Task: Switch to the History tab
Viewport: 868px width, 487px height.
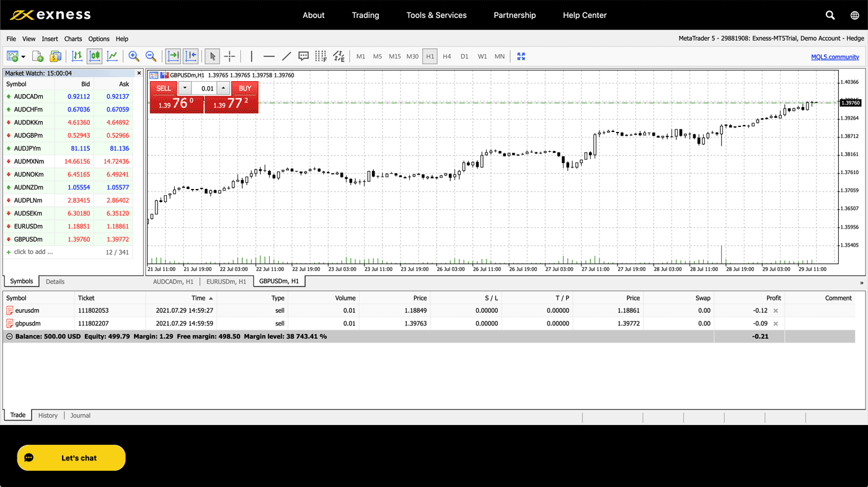Action: [x=48, y=416]
